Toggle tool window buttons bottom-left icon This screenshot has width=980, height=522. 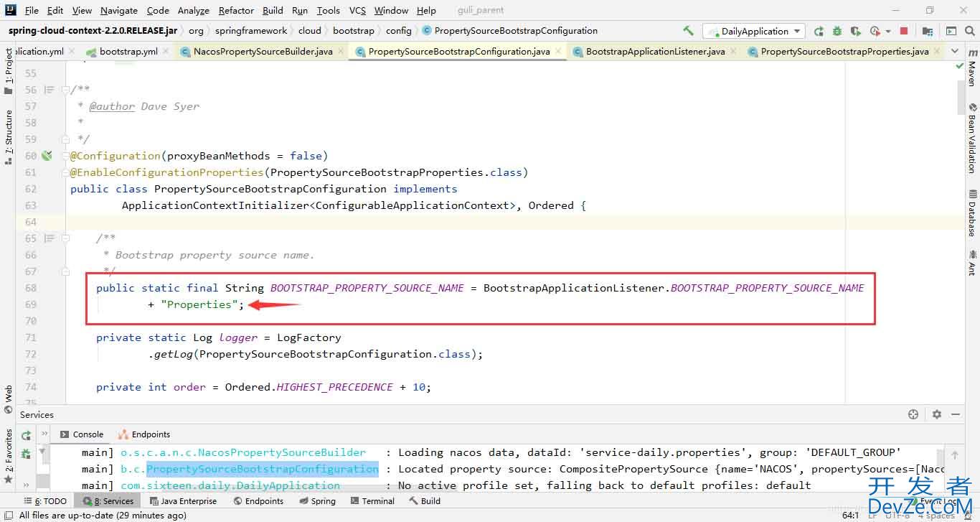click(7, 515)
